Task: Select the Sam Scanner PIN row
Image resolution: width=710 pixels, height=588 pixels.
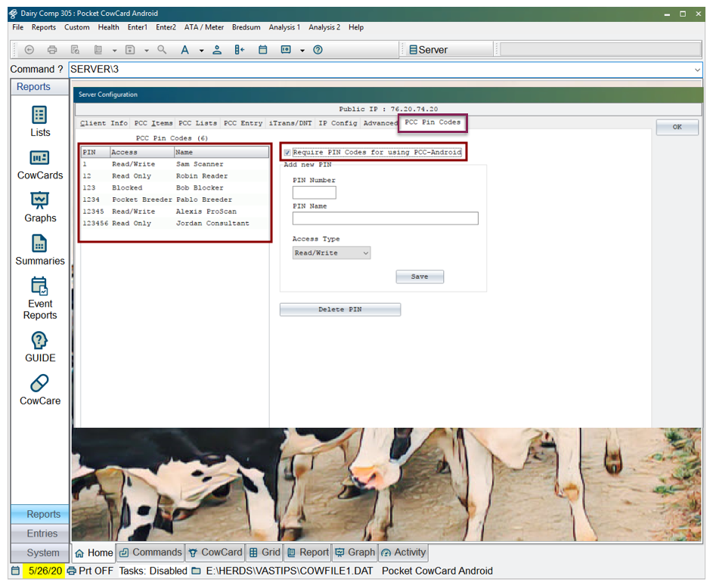Action: point(175,164)
